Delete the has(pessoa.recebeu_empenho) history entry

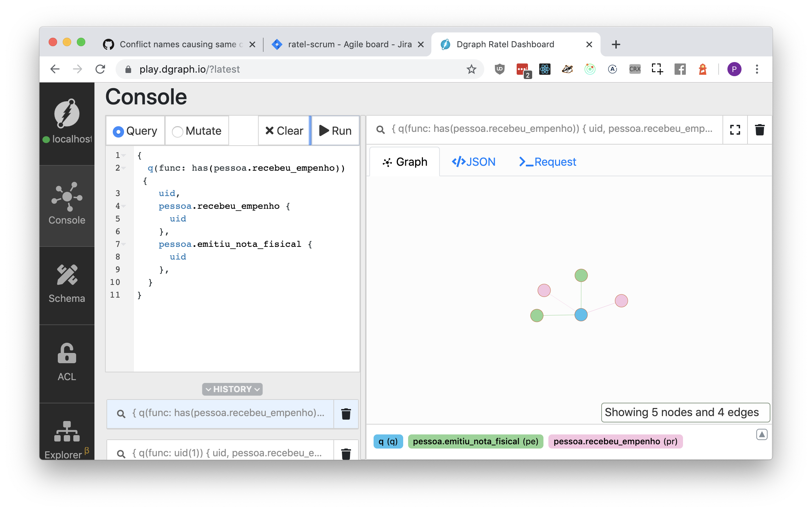click(346, 414)
